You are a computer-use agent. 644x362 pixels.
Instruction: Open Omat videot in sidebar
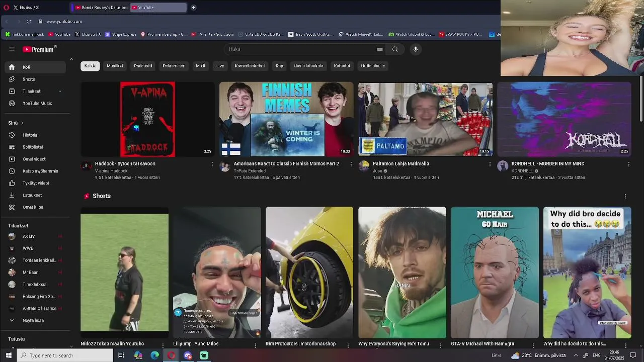35,159
